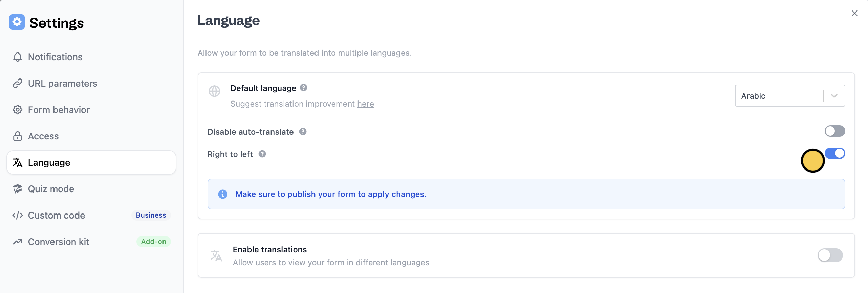Click the Conversion kit trend arrow icon
The image size is (868, 293).
pos(18,242)
